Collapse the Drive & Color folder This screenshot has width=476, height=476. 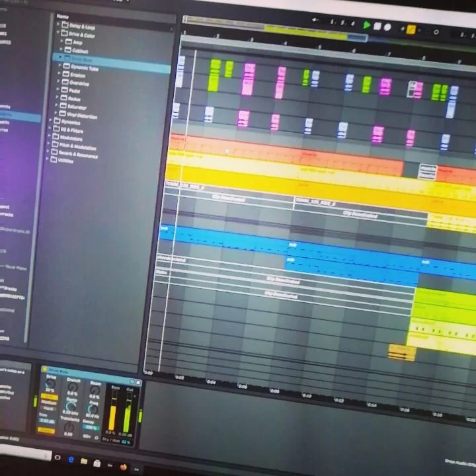(58, 32)
